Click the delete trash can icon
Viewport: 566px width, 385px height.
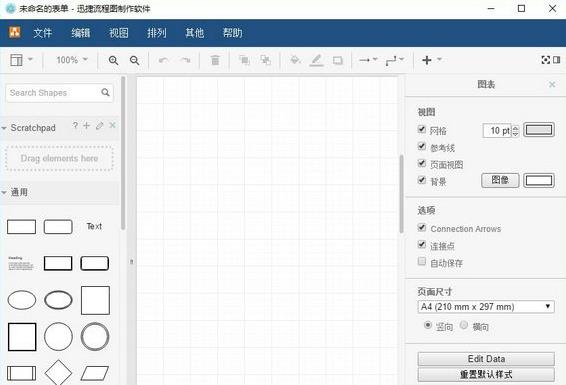click(215, 60)
